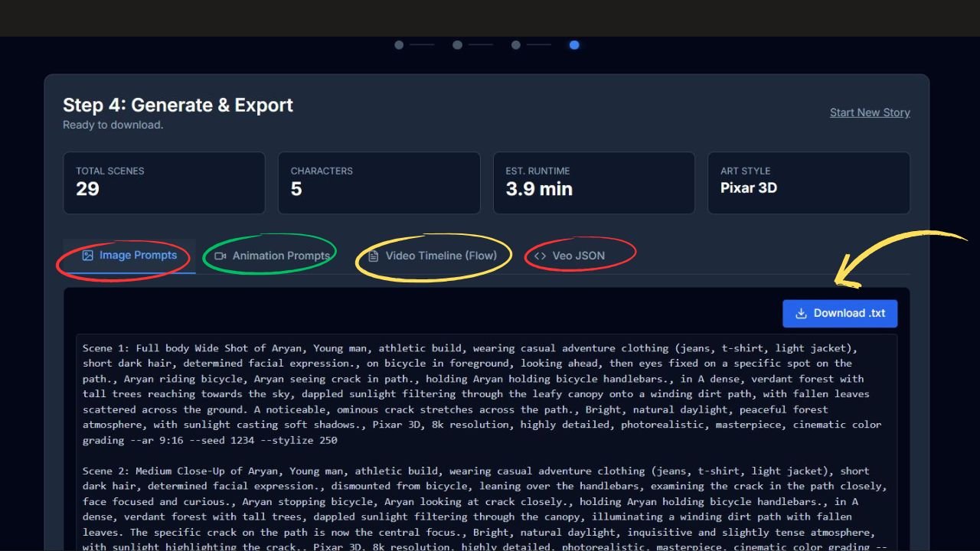
Task: Click the Total Scenes stat card
Action: (164, 182)
